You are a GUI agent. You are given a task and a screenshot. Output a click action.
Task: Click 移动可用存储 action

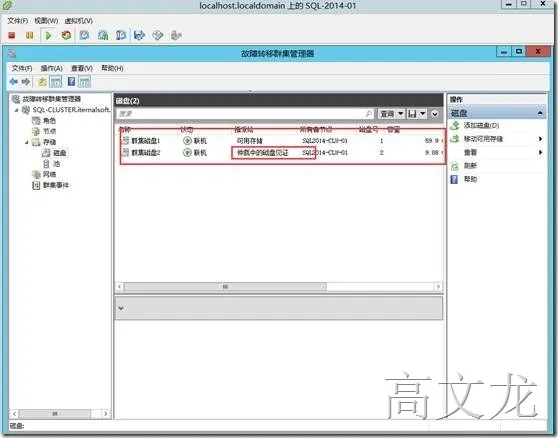point(483,139)
